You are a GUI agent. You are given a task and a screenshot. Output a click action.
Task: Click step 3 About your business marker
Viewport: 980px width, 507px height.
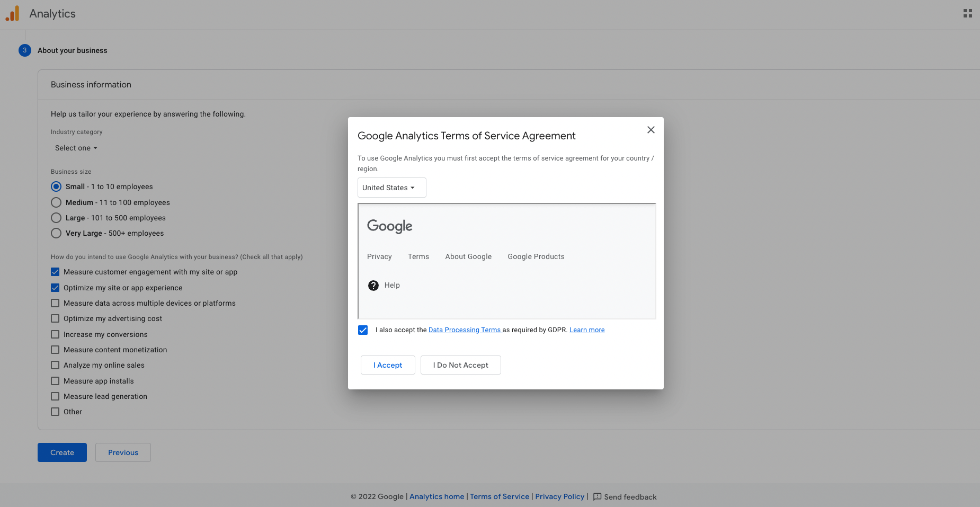pos(25,50)
